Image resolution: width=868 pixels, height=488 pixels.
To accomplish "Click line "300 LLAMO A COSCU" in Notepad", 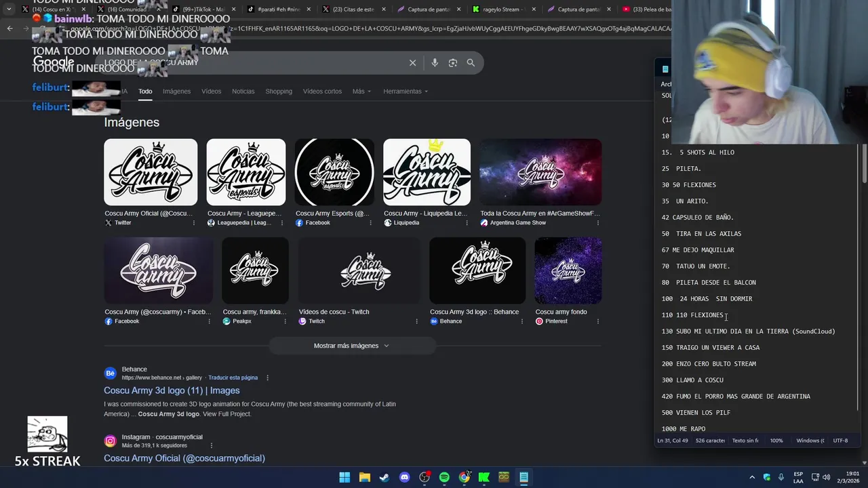I will (692, 380).
